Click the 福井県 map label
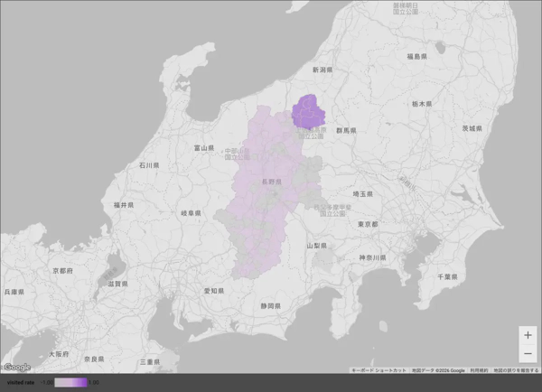This screenshot has height=392, width=542. 124,205
